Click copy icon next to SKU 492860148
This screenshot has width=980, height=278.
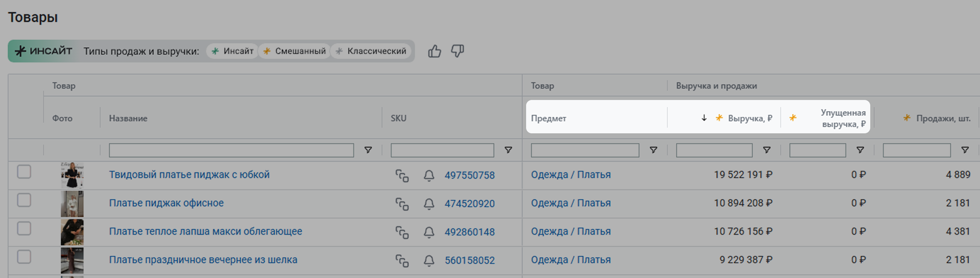[402, 232]
